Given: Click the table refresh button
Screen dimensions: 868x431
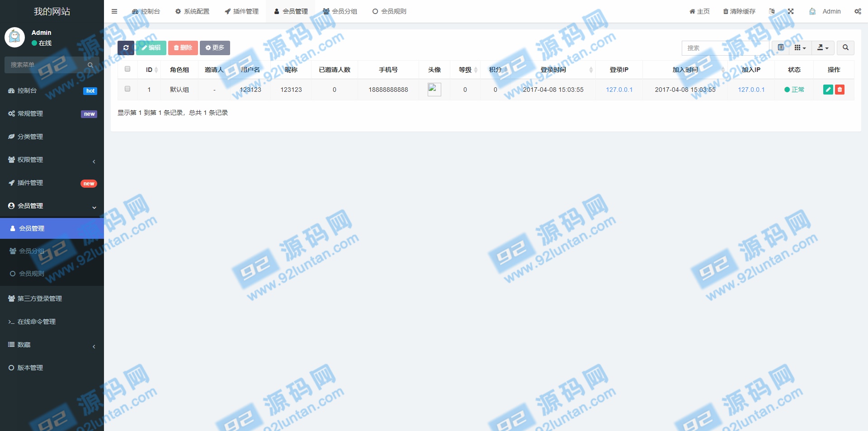Looking at the screenshot, I should tap(126, 47).
